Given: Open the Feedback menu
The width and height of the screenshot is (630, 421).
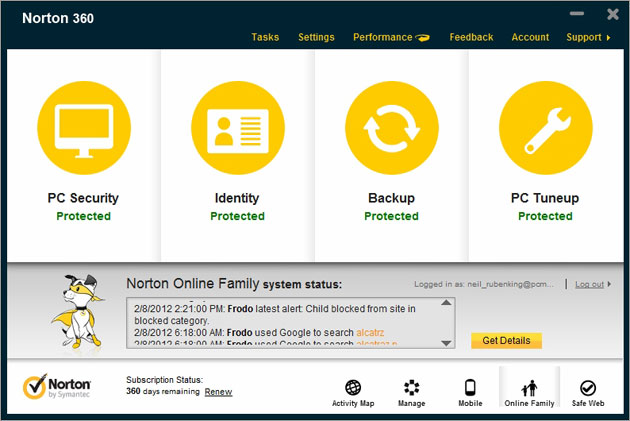Looking at the screenshot, I should (471, 37).
